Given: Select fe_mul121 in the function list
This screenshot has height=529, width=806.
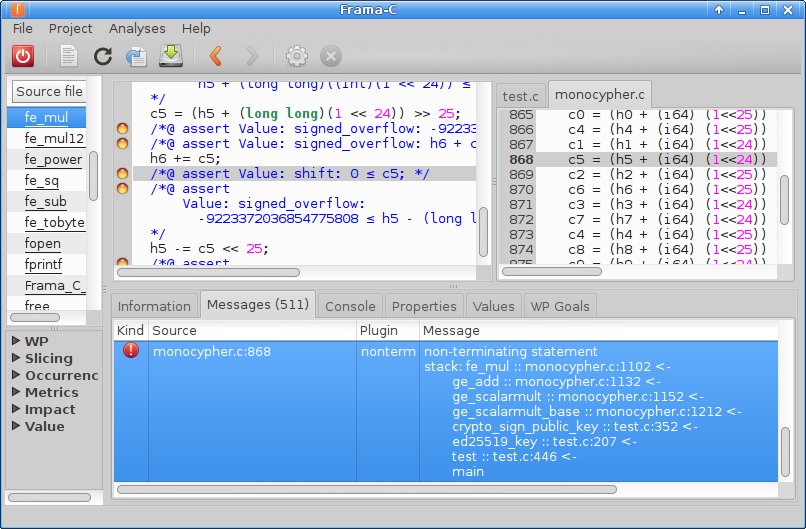Looking at the screenshot, I should pyautogui.click(x=46, y=138).
